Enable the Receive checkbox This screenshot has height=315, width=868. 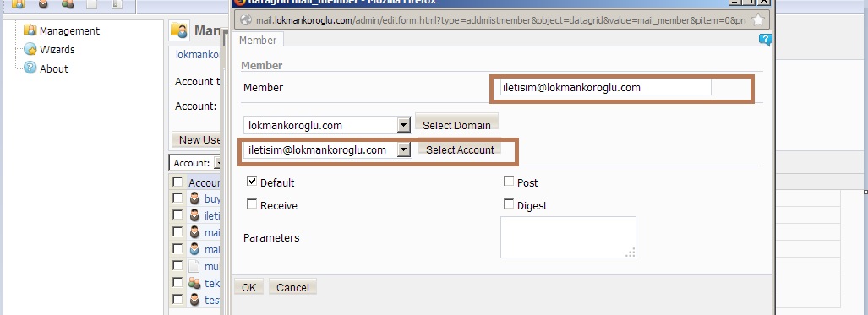(x=252, y=204)
